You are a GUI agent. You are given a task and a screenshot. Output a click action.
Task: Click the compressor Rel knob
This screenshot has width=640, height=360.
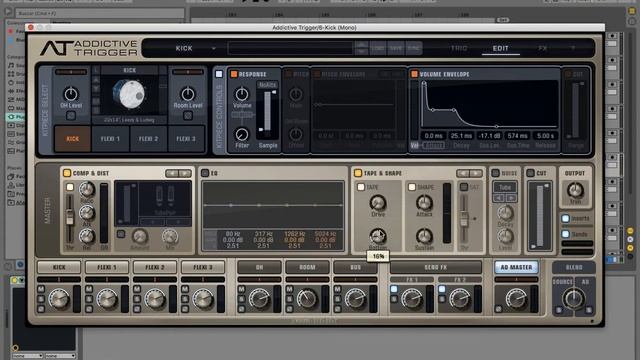pos(87,236)
